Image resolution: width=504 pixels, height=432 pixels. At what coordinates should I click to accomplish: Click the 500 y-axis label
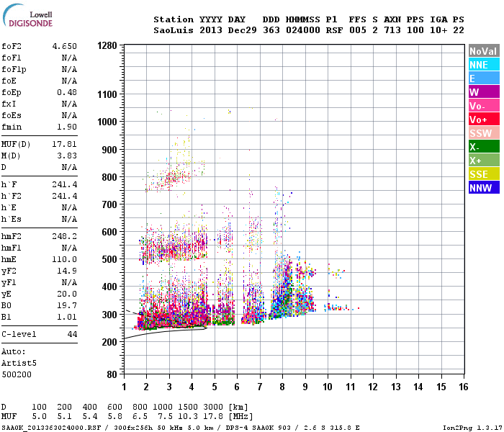(x=109, y=259)
